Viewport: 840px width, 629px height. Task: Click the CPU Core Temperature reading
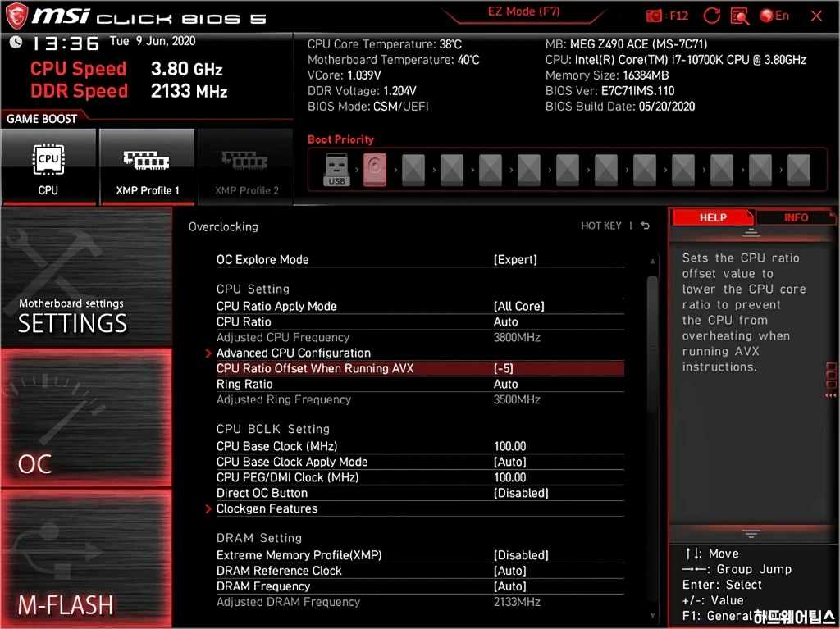(384, 44)
